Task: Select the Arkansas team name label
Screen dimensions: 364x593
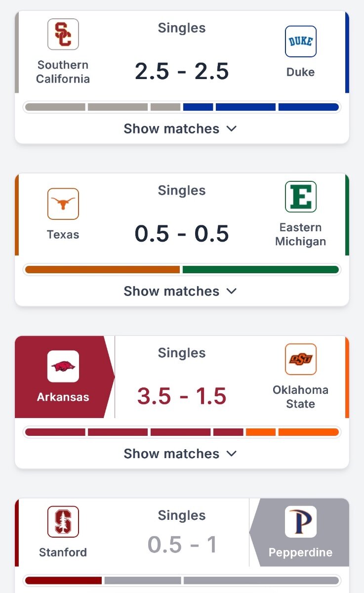Action: (63, 397)
